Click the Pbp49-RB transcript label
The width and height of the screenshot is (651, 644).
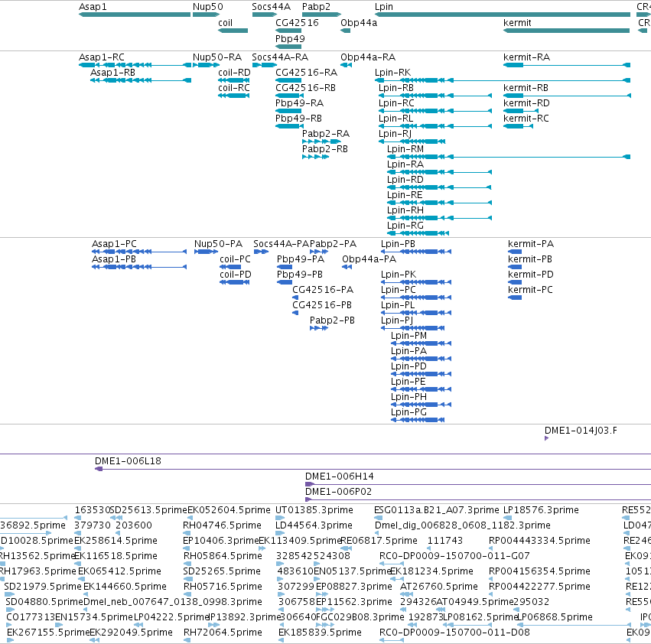298,119
